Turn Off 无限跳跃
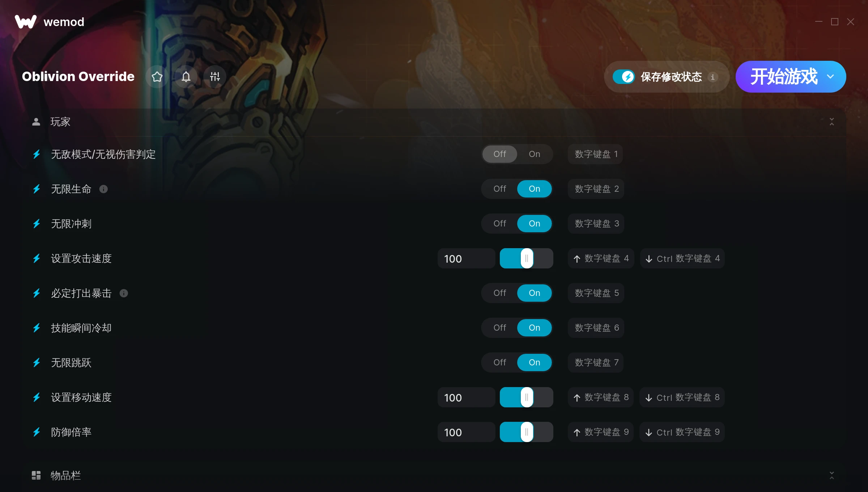 click(500, 362)
